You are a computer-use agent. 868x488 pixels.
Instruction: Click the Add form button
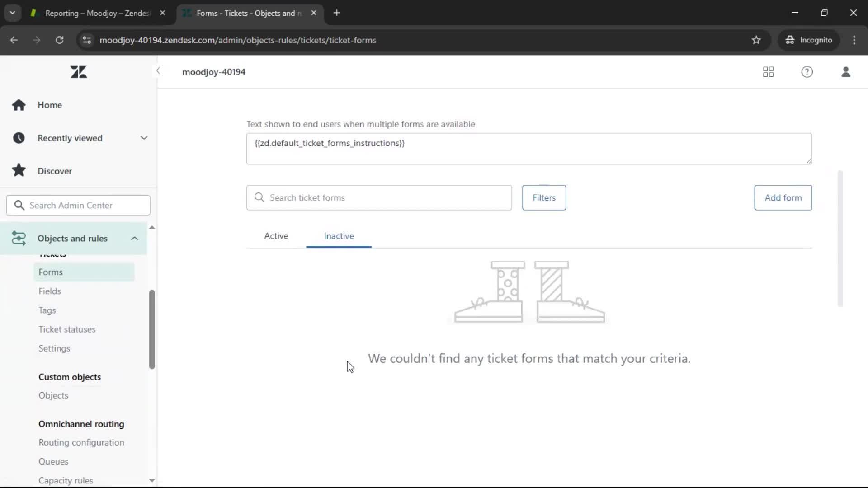pyautogui.click(x=783, y=198)
